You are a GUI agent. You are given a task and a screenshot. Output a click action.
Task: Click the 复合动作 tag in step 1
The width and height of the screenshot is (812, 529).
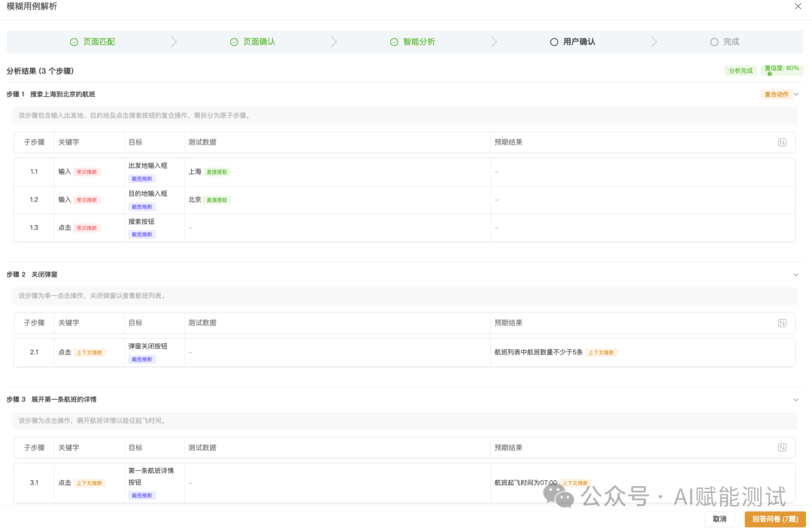tap(776, 95)
